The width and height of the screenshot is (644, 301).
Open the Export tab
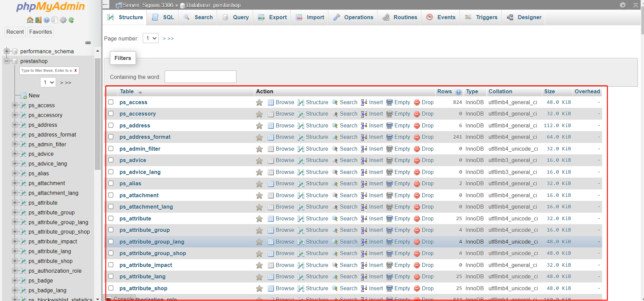pyautogui.click(x=272, y=18)
